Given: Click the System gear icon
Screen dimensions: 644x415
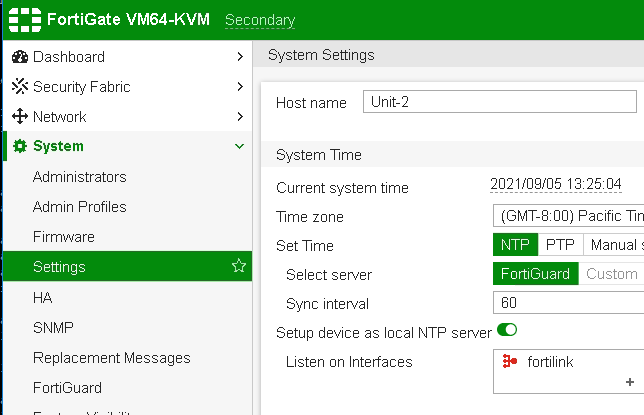Looking at the screenshot, I should pos(20,146).
